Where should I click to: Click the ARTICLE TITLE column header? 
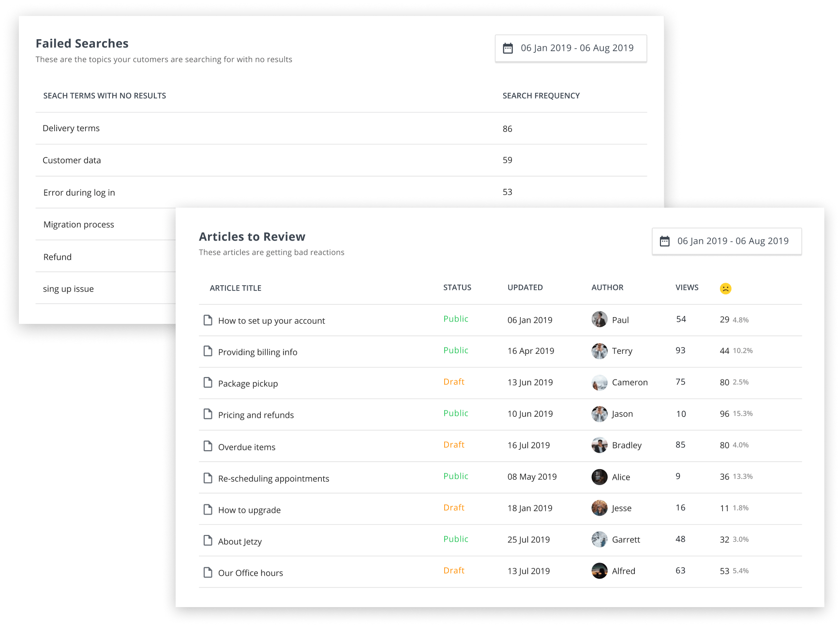(236, 288)
